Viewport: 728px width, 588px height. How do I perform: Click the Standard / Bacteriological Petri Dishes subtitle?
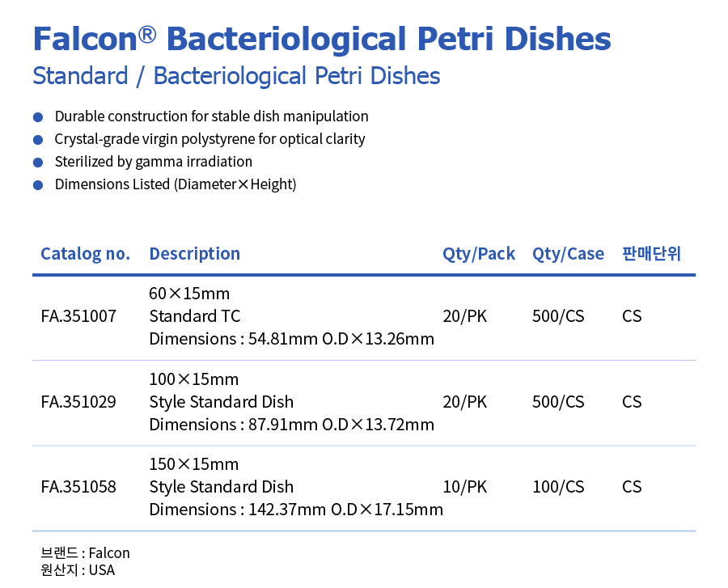236,76
